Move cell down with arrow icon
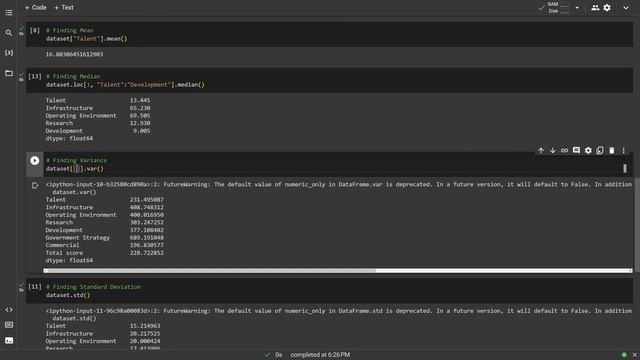 pos(553,151)
